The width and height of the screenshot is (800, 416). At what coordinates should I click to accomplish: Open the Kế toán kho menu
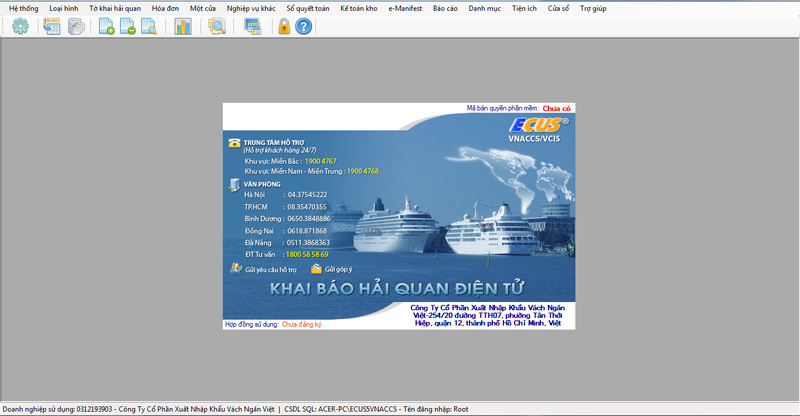359,8
